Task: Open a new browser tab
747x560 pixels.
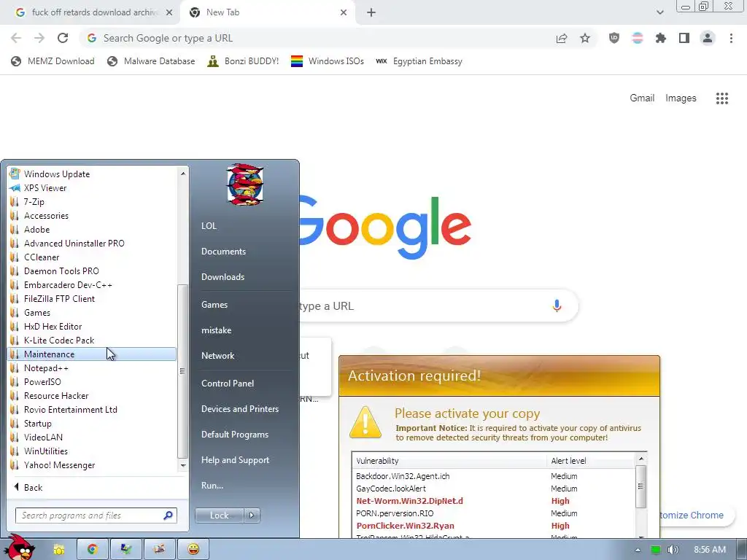Action: [x=371, y=13]
